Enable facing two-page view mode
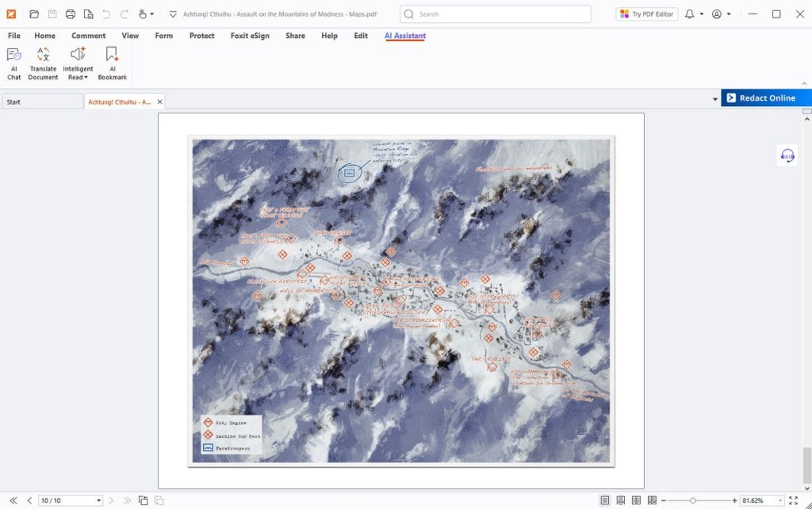Screen dimensions: 812x509 click(637, 500)
